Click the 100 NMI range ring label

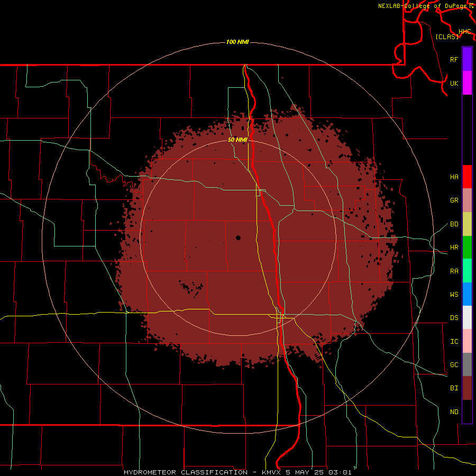(x=237, y=42)
